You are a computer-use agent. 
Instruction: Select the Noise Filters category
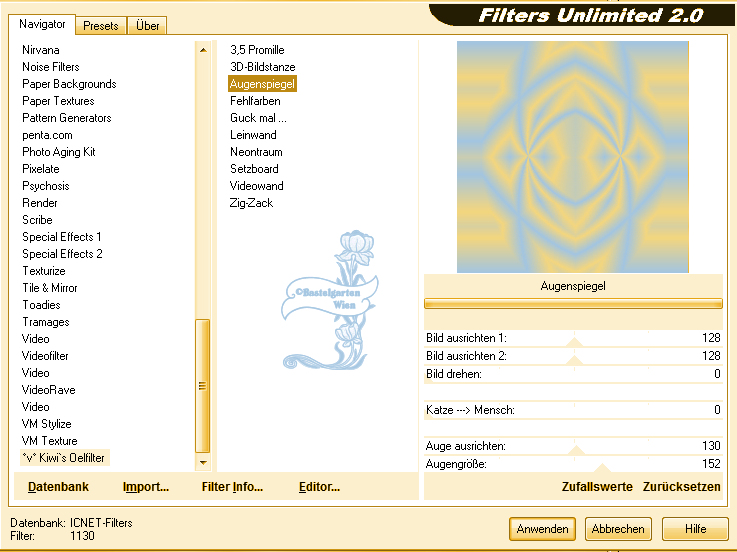click(x=51, y=67)
